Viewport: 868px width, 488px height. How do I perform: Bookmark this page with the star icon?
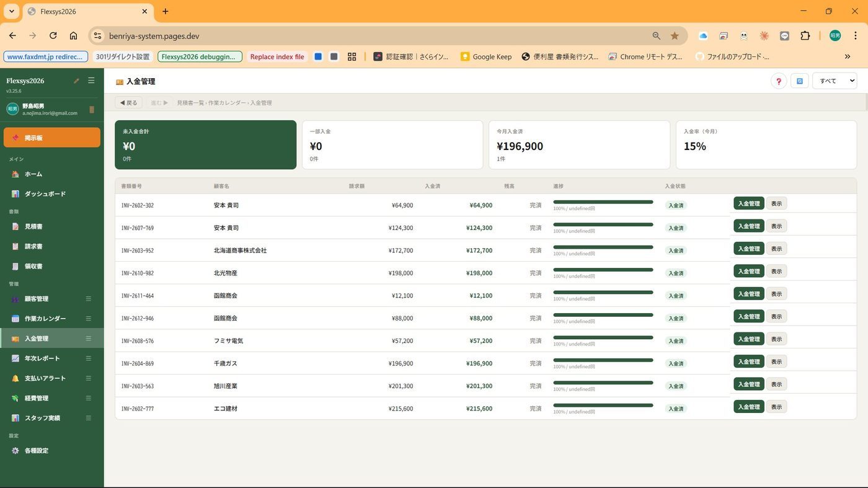tap(675, 36)
